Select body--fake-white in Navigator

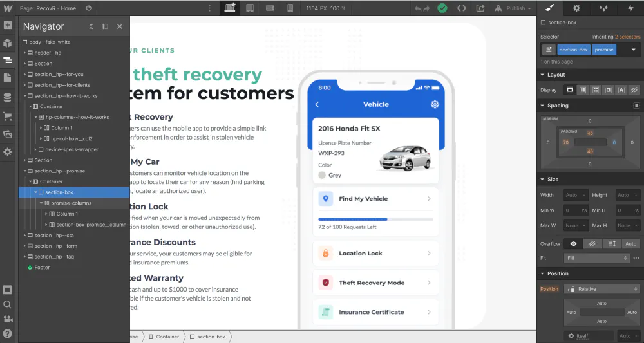point(50,42)
